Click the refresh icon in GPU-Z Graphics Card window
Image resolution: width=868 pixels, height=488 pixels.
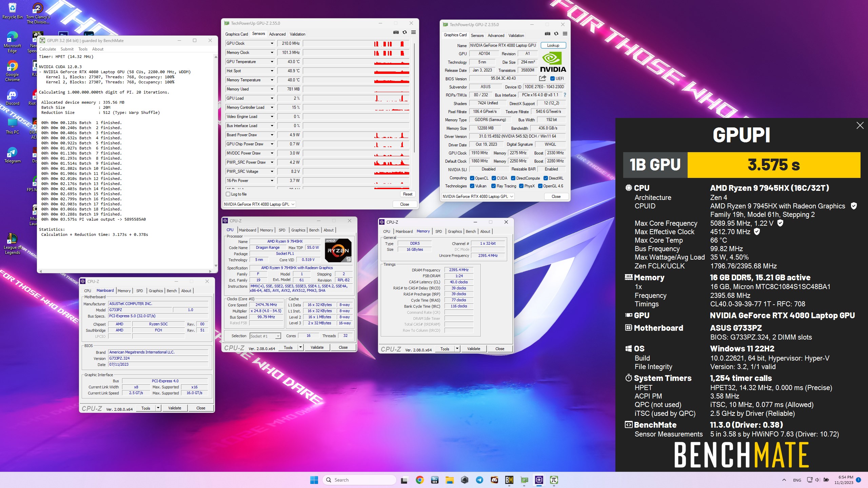[556, 34]
